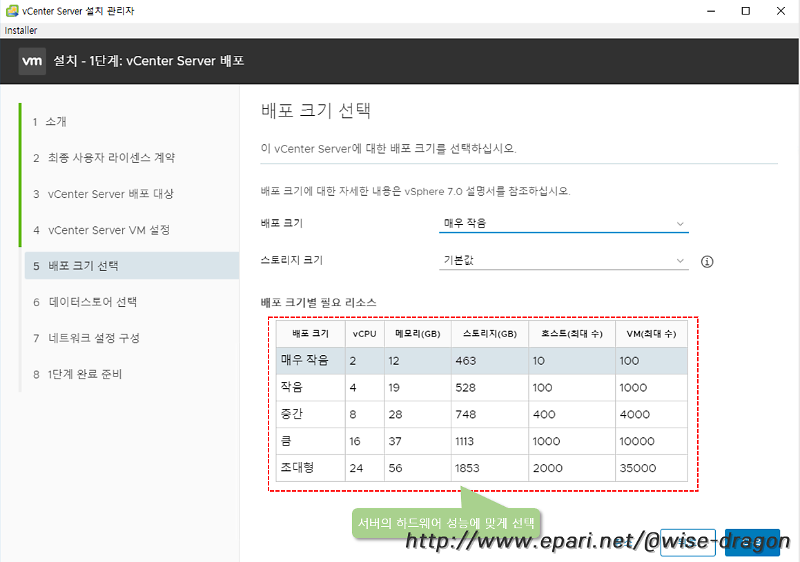Image resolution: width=800 pixels, height=562 pixels.
Task: Click storage value 748 in table
Action: (x=466, y=415)
